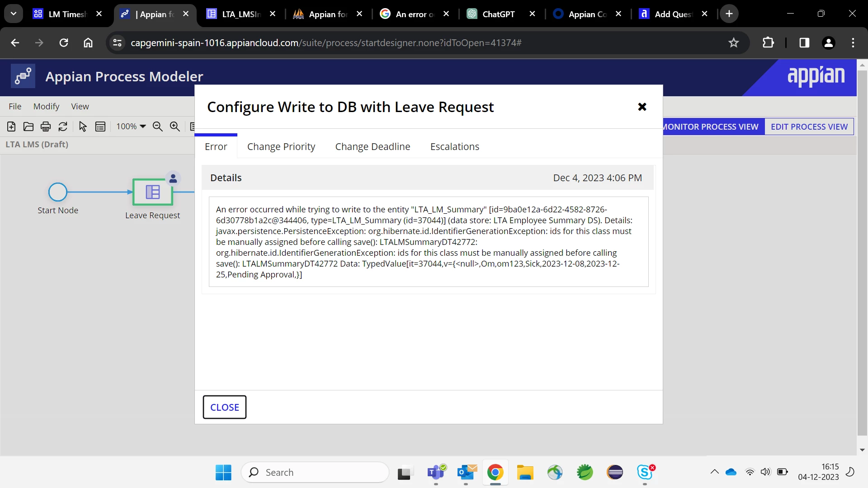
Task: Zoom out on the canvas
Action: pyautogui.click(x=158, y=127)
